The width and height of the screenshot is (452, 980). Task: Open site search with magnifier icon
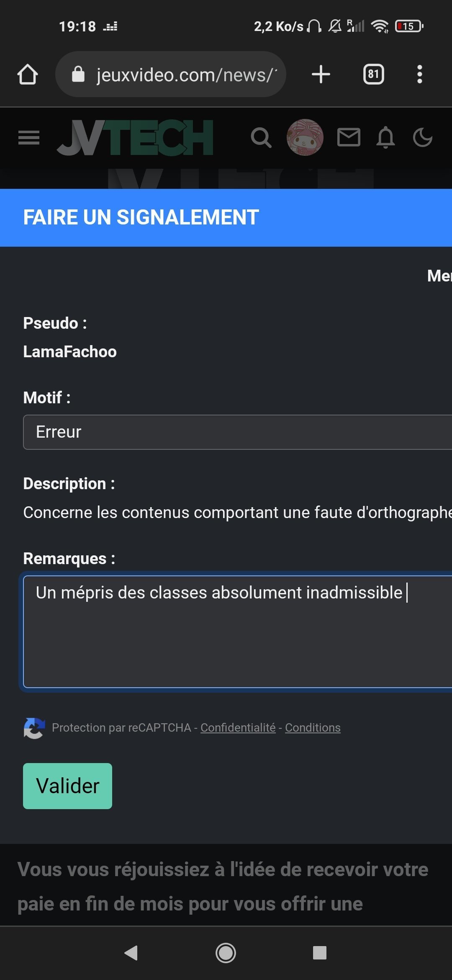tap(261, 137)
